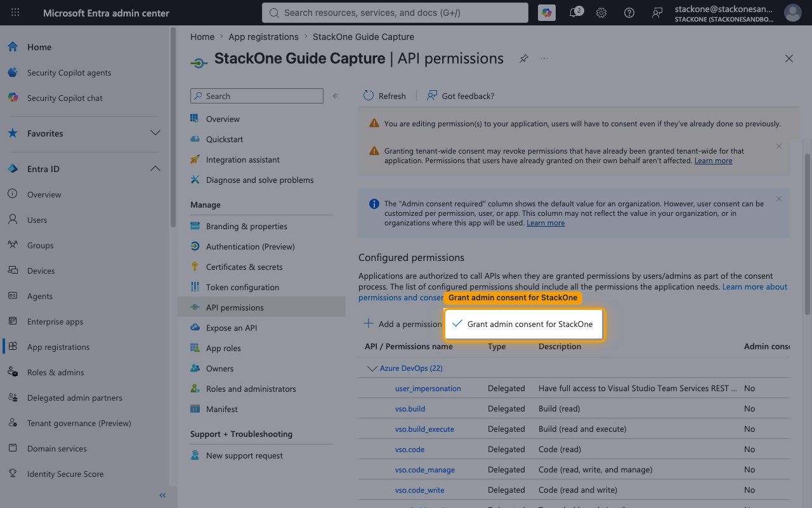Open the ellipsis more options next to title
812x508 pixels.
pos(544,58)
